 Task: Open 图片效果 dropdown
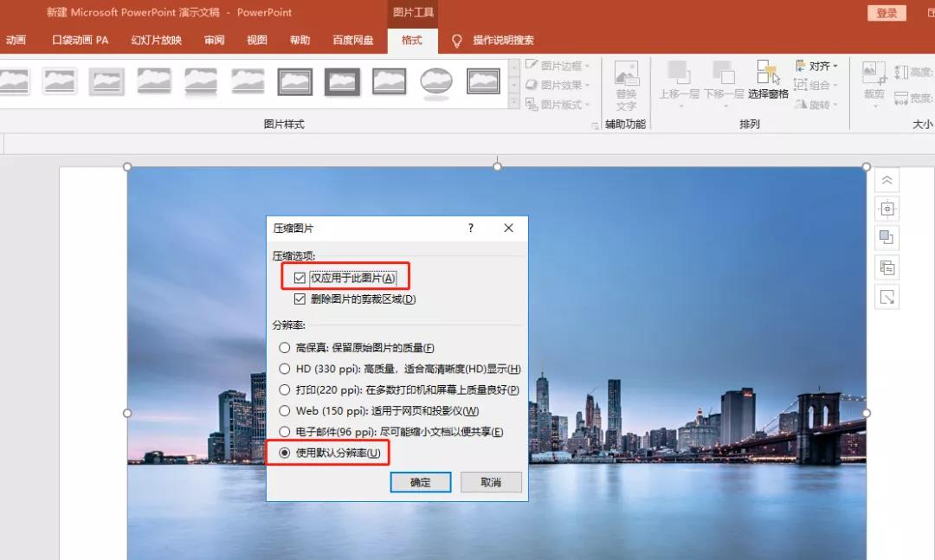pos(558,85)
